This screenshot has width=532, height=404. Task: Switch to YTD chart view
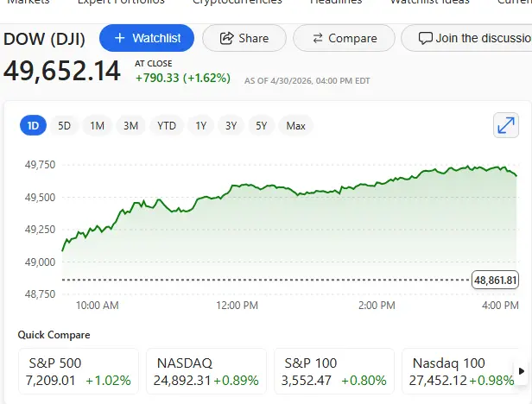click(167, 126)
